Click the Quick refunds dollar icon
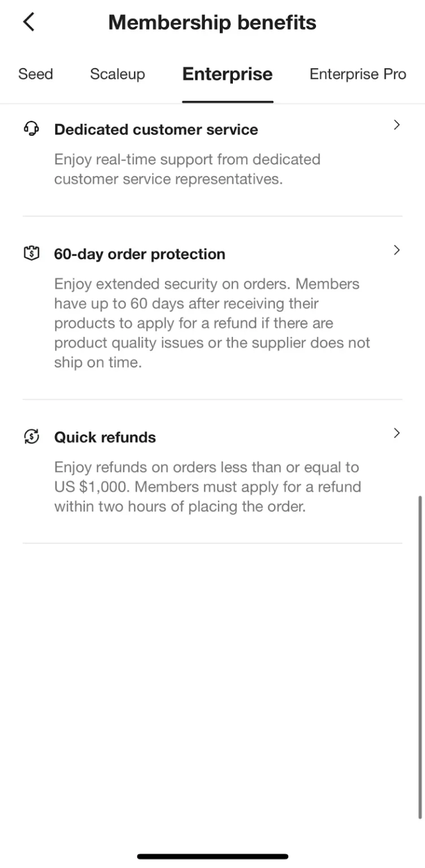 [32, 437]
